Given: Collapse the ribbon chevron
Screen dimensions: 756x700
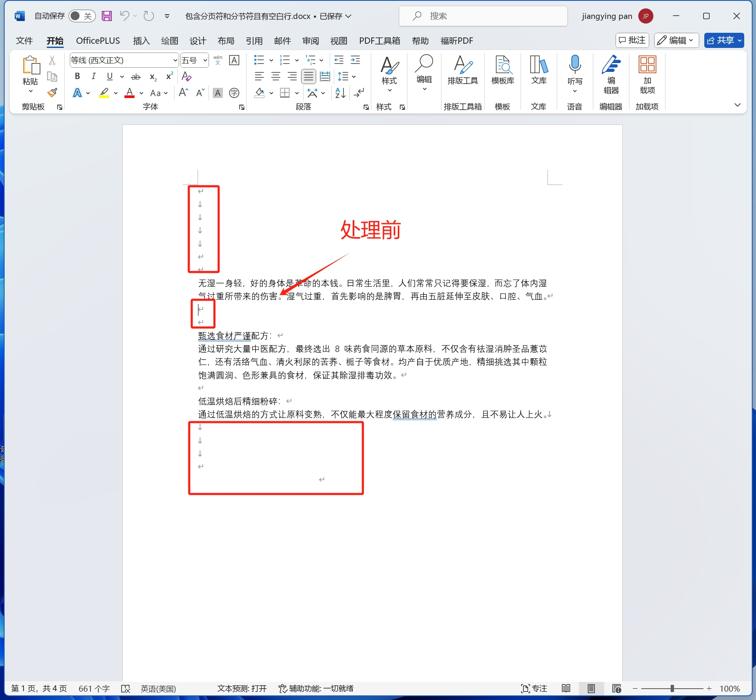Looking at the screenshot, I should tap(737, 105).
